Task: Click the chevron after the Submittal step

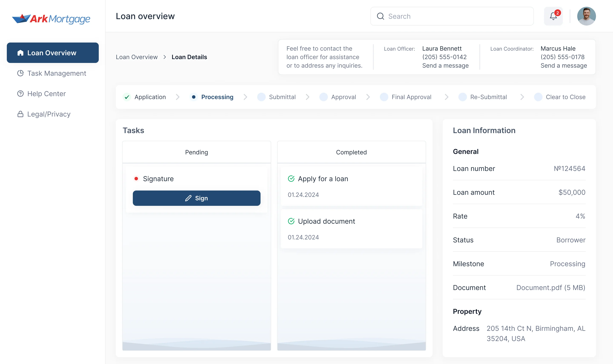Action: 307,97
